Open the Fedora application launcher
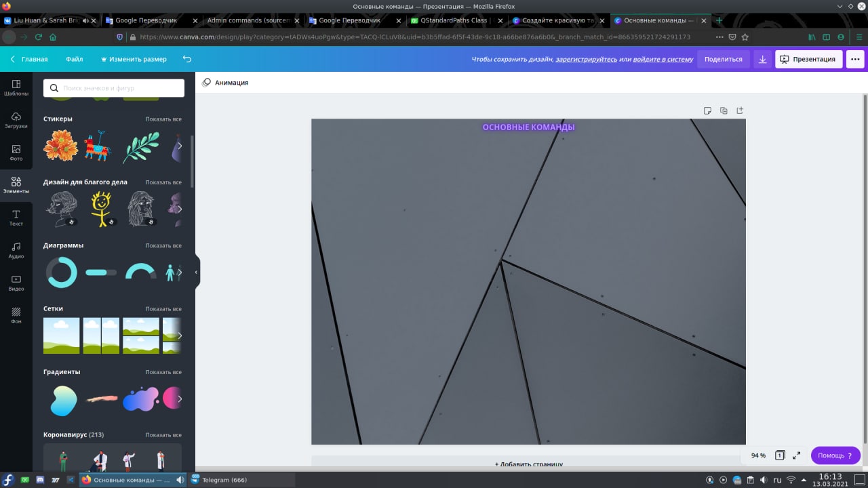The image size is (868, 488). click(8, 480)
